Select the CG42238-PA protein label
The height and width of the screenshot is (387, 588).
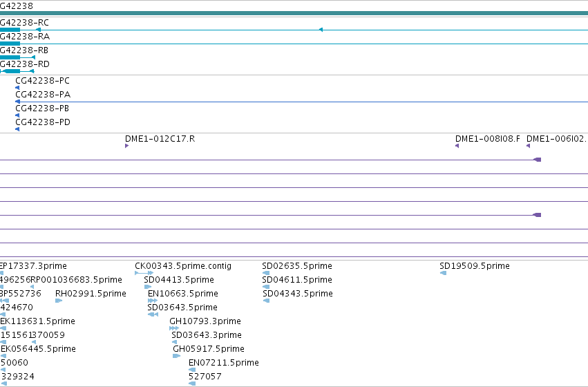pyautogui.click(x=43, y=95)
